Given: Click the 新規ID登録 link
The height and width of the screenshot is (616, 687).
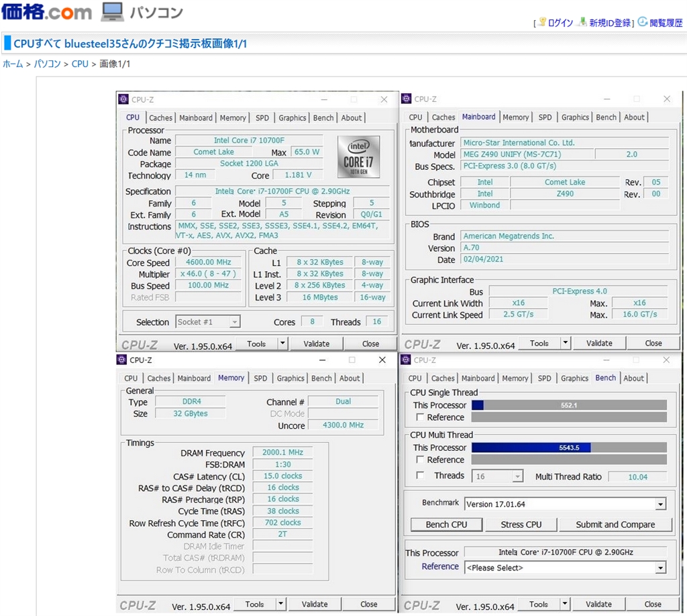Looking at the screenshot, I should (609, 23).
